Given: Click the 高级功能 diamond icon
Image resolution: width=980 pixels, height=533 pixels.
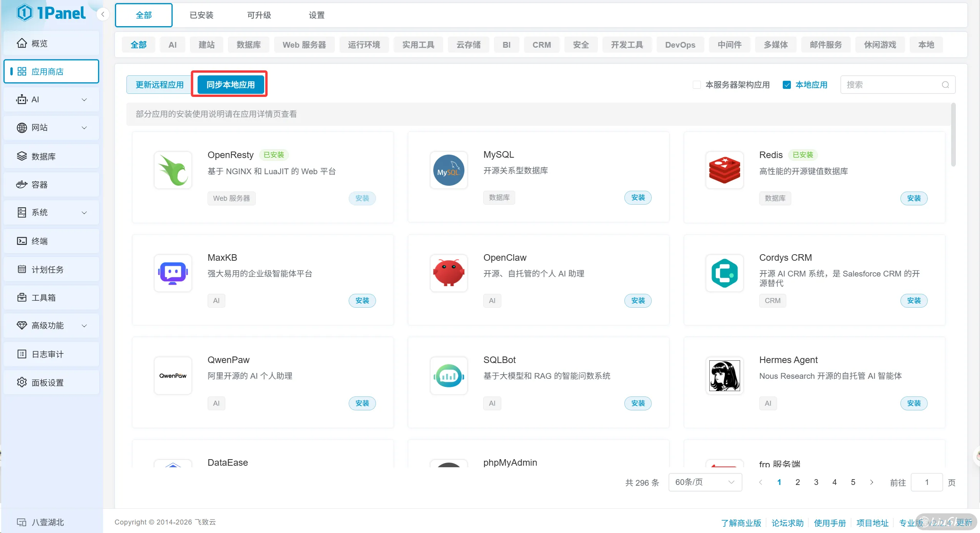Looking at the screenshot, I should coord(22,325).
